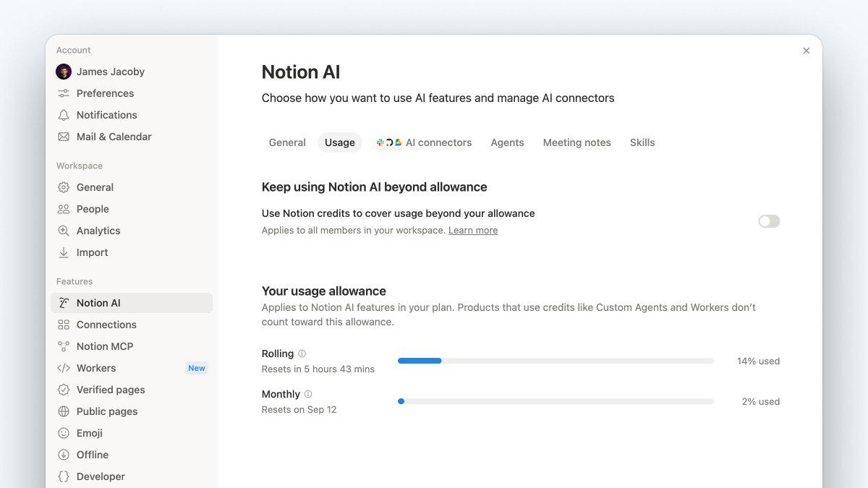The height and width of the screenshot is (488, 868).
Task: Click the Monthly info icon
Action: tap(308, 394)
